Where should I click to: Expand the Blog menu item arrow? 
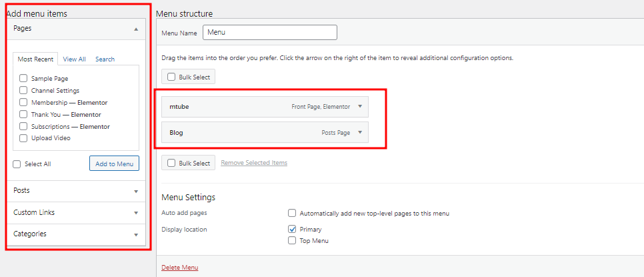tap(360, 132)
